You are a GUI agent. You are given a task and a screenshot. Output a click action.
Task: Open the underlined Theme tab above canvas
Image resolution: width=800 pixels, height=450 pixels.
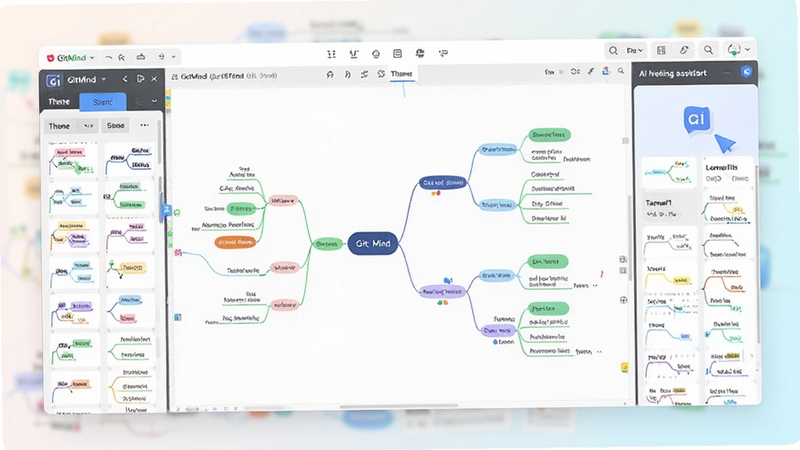tap(402, 74)
